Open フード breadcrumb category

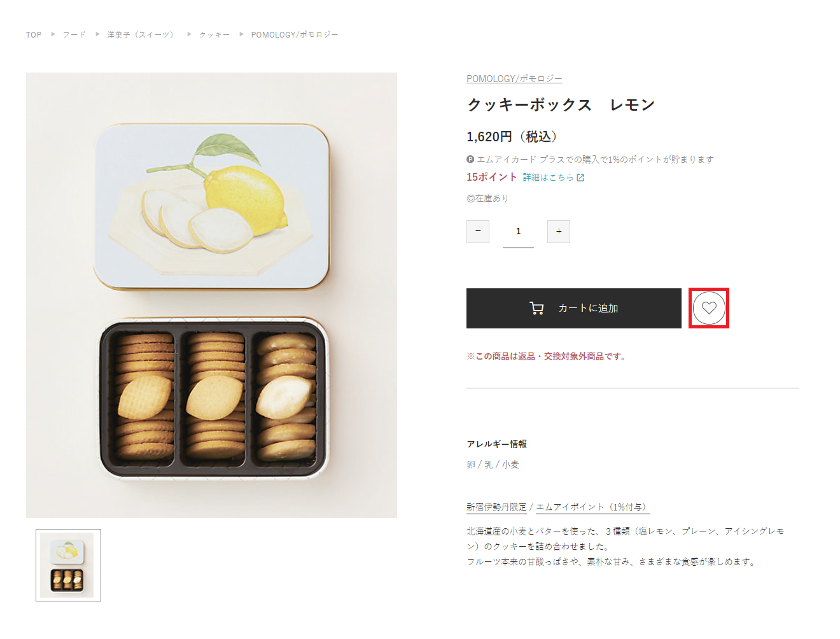point(74,35)
